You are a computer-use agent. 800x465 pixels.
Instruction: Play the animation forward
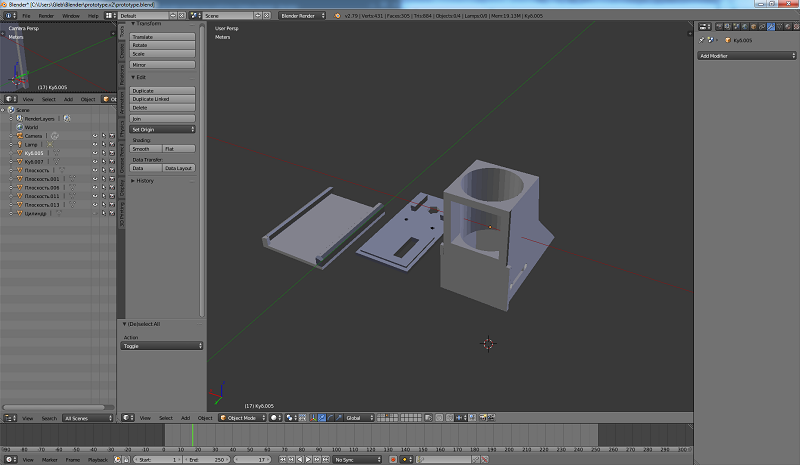(x=308, y=459)
